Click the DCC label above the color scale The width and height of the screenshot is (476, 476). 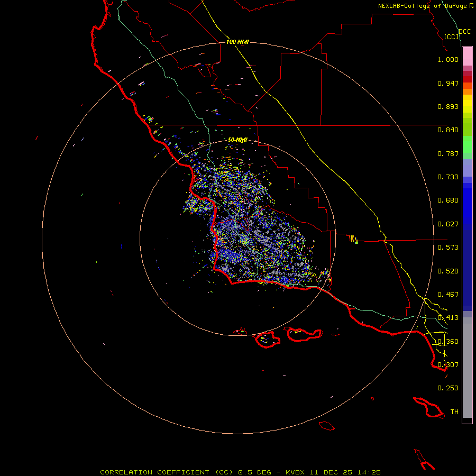click(464, 32)
